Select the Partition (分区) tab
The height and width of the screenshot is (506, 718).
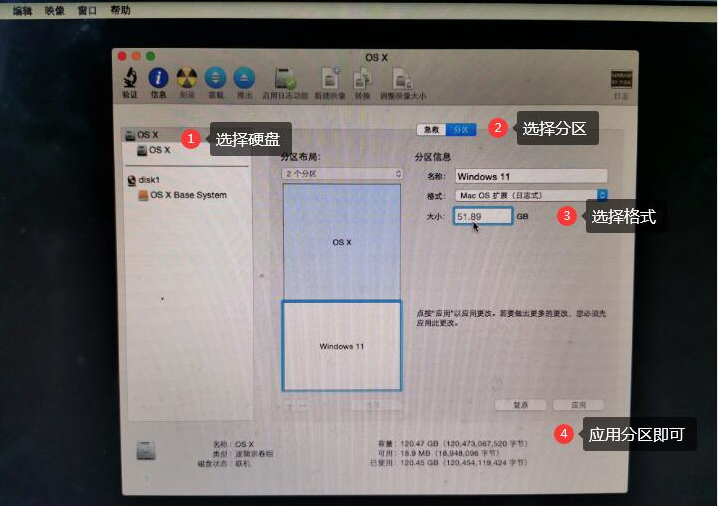[461, 130]
